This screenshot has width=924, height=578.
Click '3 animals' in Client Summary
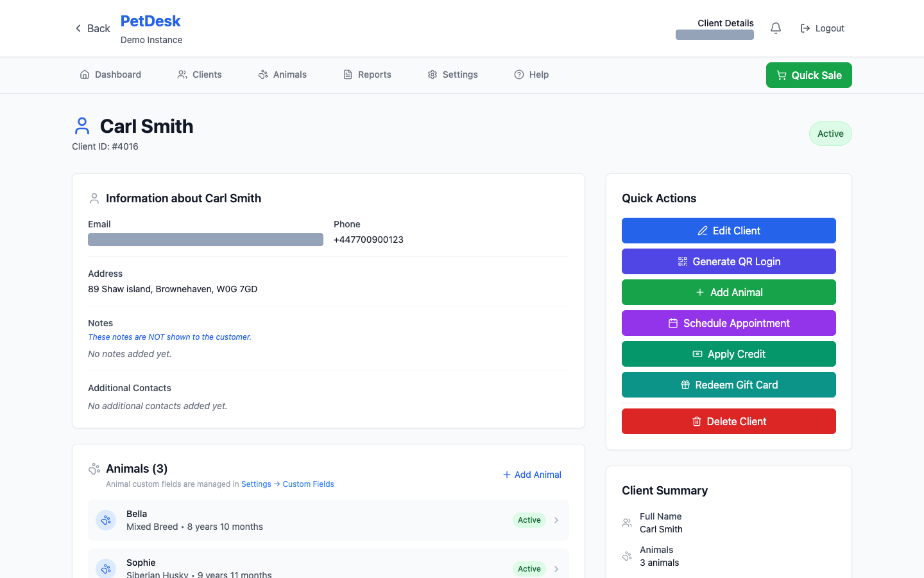[x=659, y=563]
